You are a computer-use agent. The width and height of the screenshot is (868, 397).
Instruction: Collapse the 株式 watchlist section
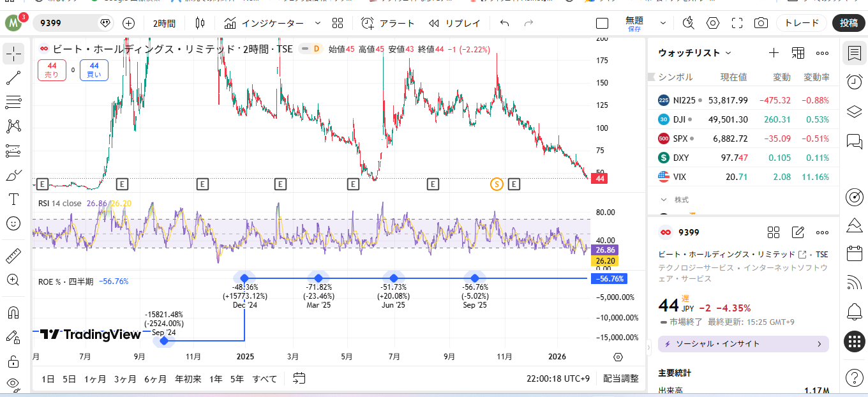click(x=663, y=200)
